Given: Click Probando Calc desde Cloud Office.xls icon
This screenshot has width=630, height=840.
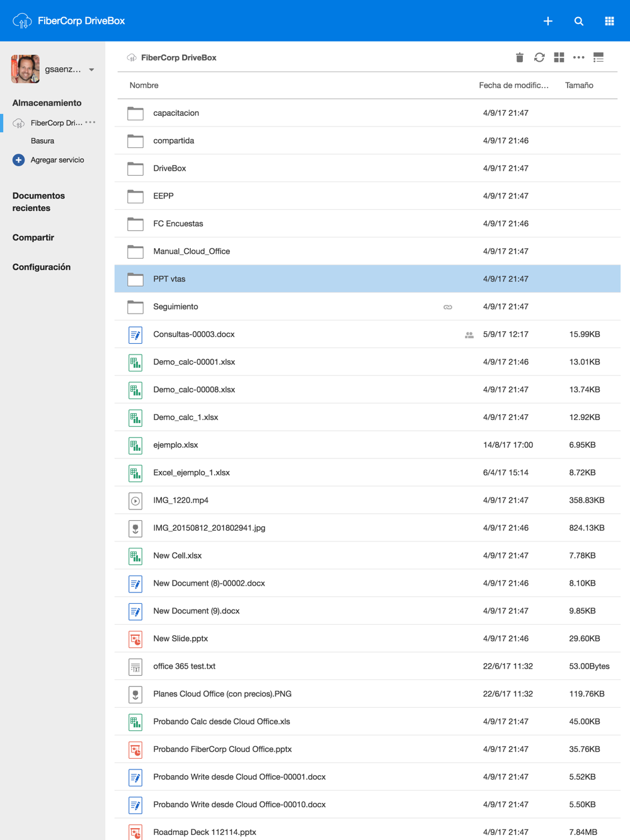Looking at the screenshot, I should pyautogui.click(x=135, y=722).
